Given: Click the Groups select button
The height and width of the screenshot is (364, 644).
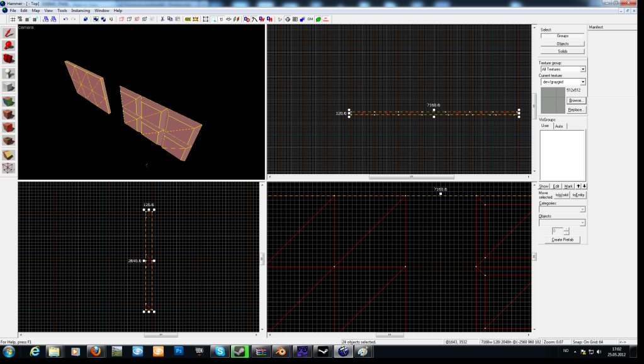Looking at the screenshot, I should [x=562, y=36].
